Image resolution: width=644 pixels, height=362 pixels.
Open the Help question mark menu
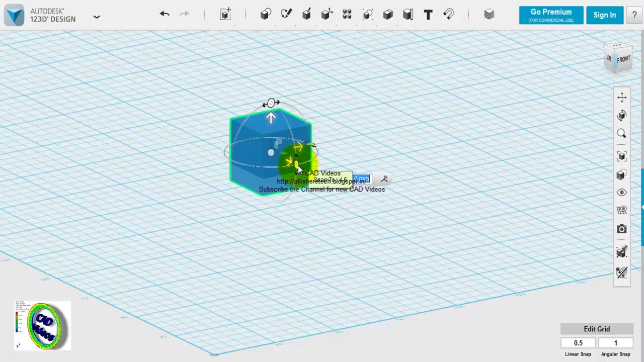[x=634, y=15]
